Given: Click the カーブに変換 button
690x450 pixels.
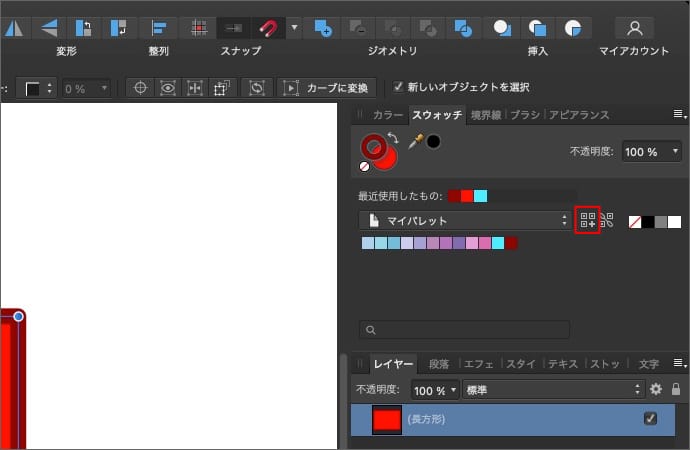Looking at the screenshot, I should [x=329, y=87].
